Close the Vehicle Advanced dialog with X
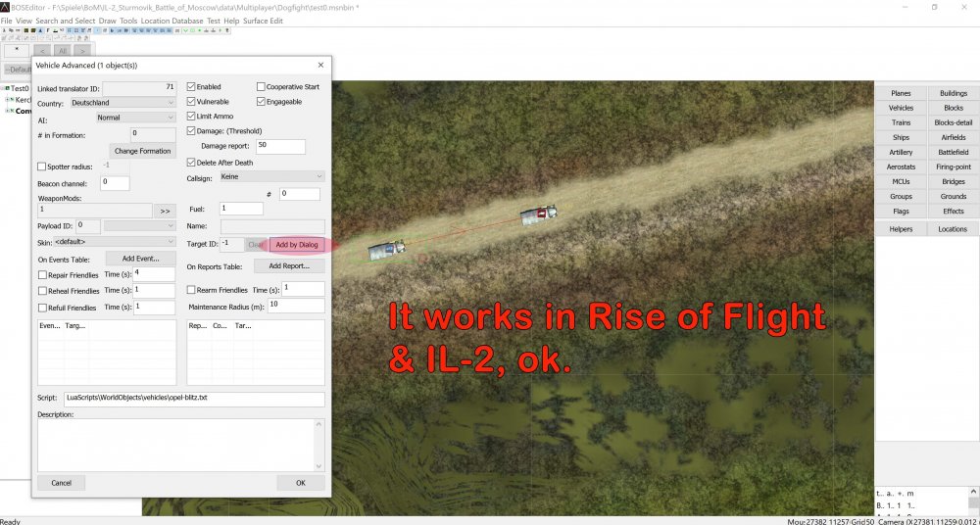 click(320, 65)
